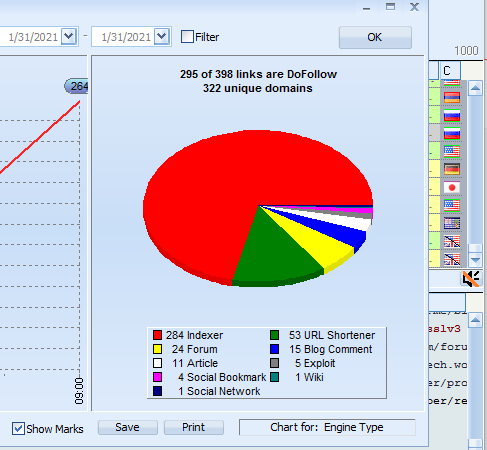Click the red Indexer legend marker
The height and width of the screenshot is (450, 487).
pyautogui.click(x=157, y=335)
